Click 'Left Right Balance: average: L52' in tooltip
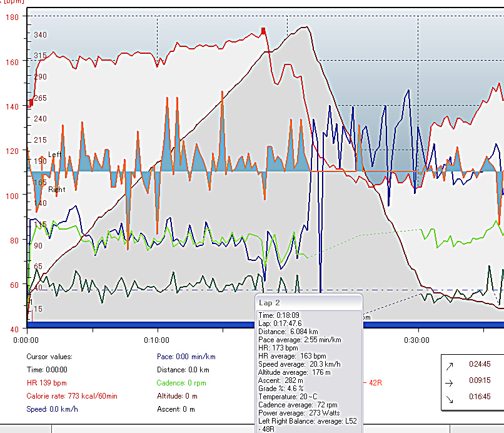The image size is (504, 433). click(x=308, y=421)
